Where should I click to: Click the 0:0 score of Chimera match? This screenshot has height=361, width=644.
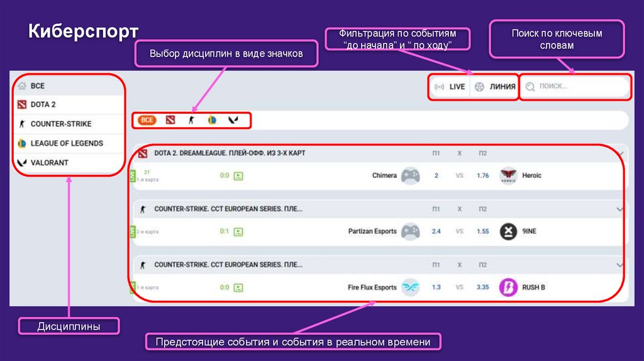(x=225, y=175)
